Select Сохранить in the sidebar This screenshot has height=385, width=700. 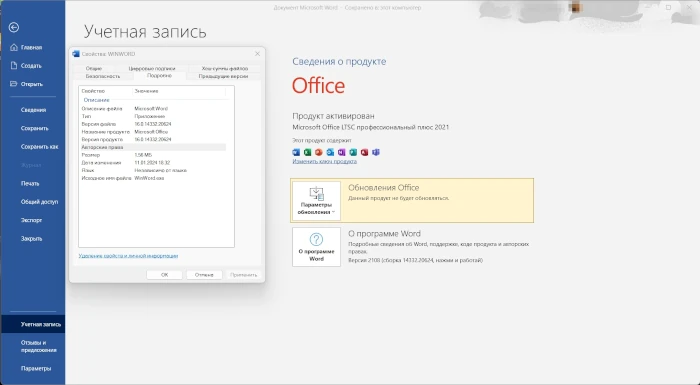pos(34,128)
